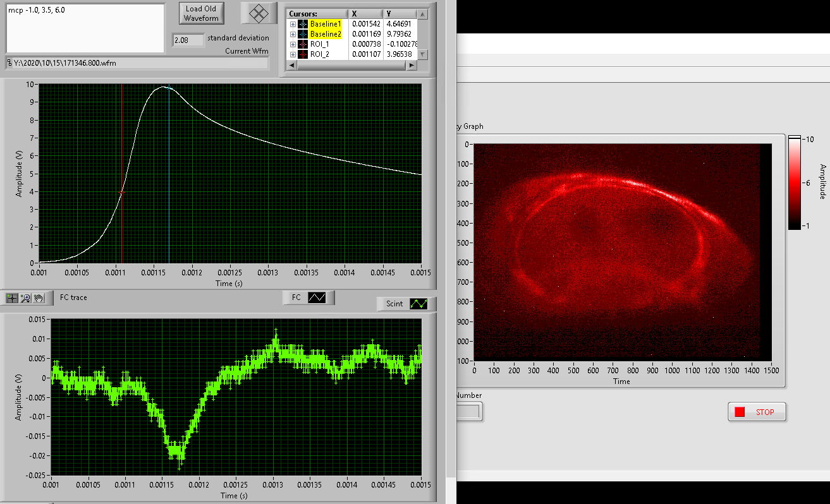Click the intensity graph amplitude color ramp
This screenshot has height=504, width=830.
(x=794, y=183)
